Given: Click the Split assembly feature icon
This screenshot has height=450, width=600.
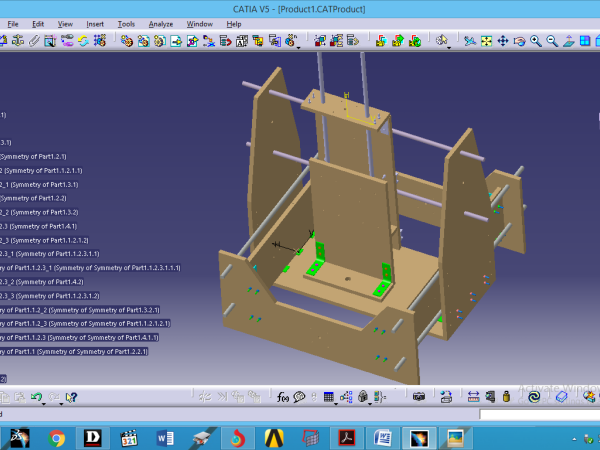Looking at the screenshot, I should [x=381, y=41].
